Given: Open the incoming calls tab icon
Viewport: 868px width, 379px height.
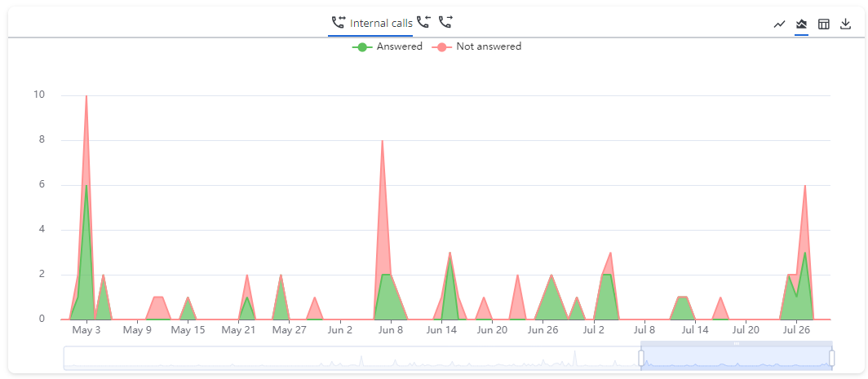Looking at the screenshot, I should pos(423,22).
